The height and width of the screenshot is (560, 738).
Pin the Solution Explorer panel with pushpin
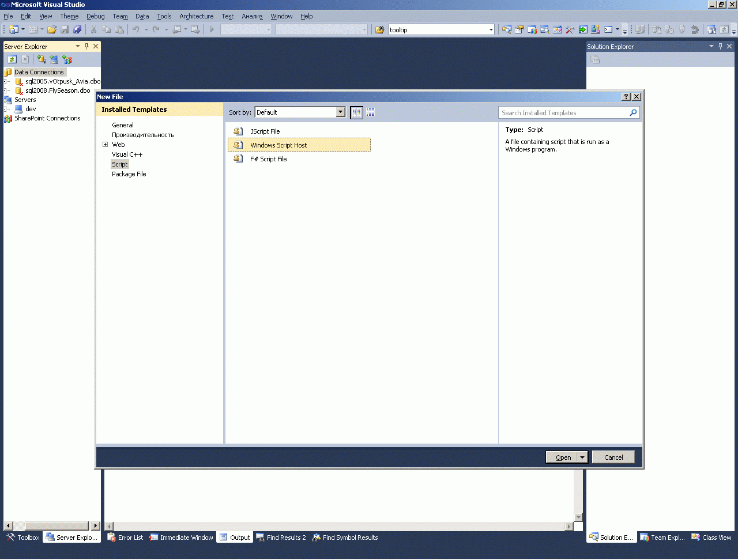click(x=721, y=46)
